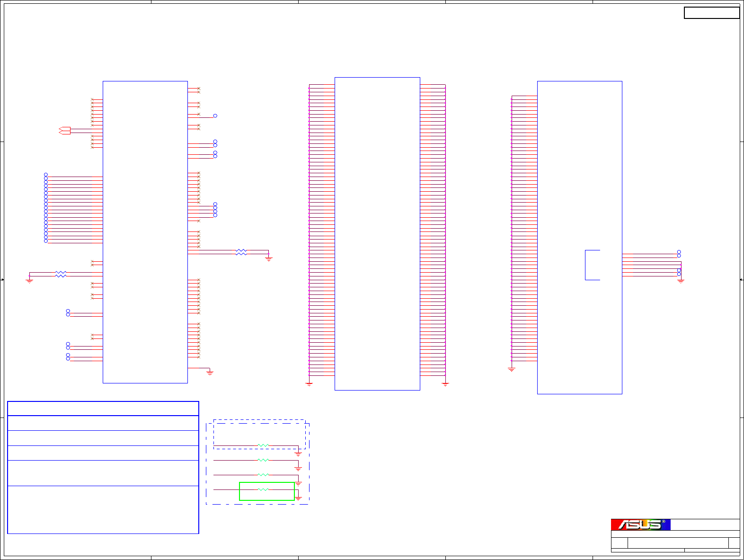The image size is (744, 560).
Task: Select the left component block with crossed pins
Action: 145,232
